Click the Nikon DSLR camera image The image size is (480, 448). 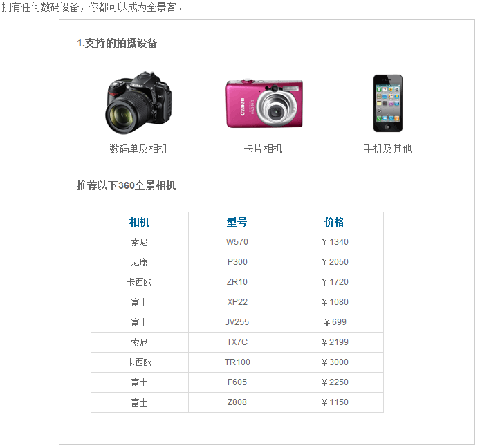(138, 103)
